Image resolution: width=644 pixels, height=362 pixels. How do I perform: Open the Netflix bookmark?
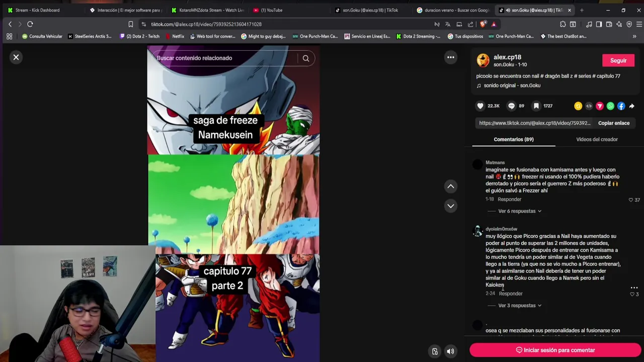tap(174, 36)
